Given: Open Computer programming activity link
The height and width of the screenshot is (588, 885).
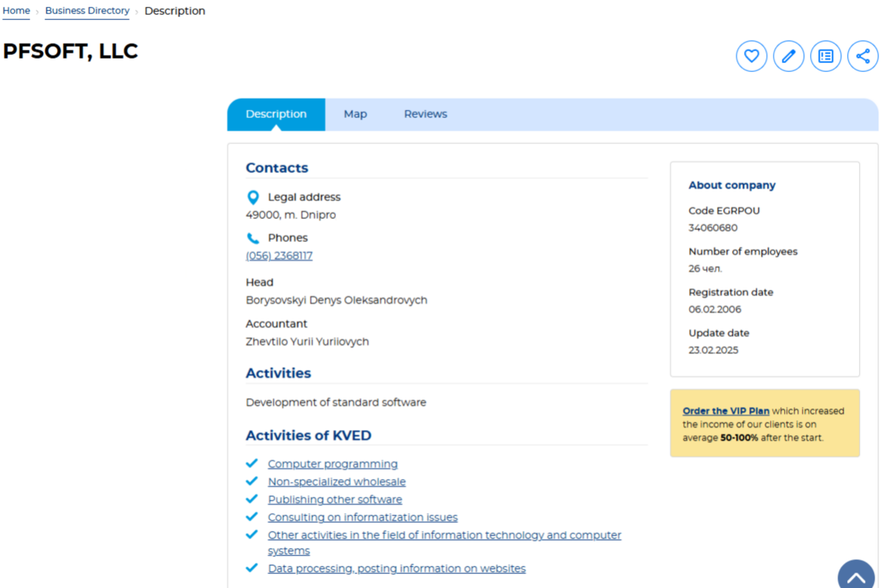Looking at the screenshot, I should point(333,464).
